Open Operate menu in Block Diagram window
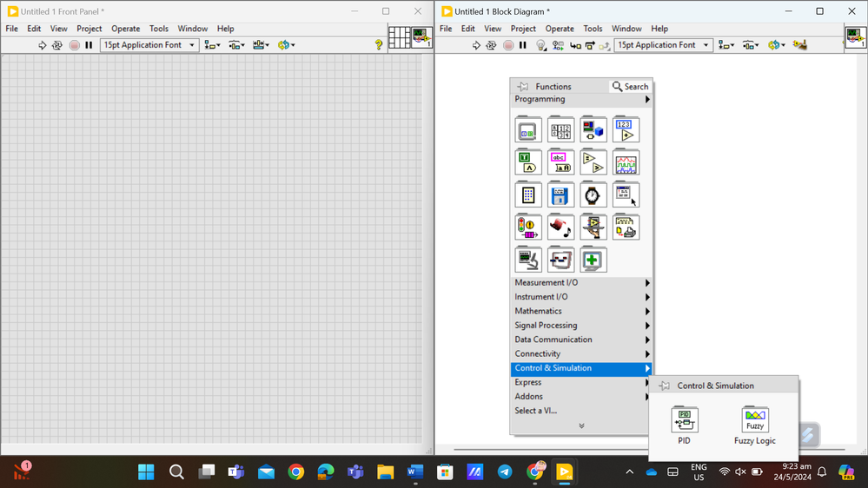 coord(559,29)
